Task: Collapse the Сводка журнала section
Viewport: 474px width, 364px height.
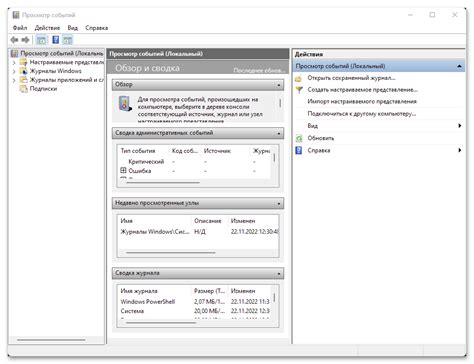Action: click(279, 274)
